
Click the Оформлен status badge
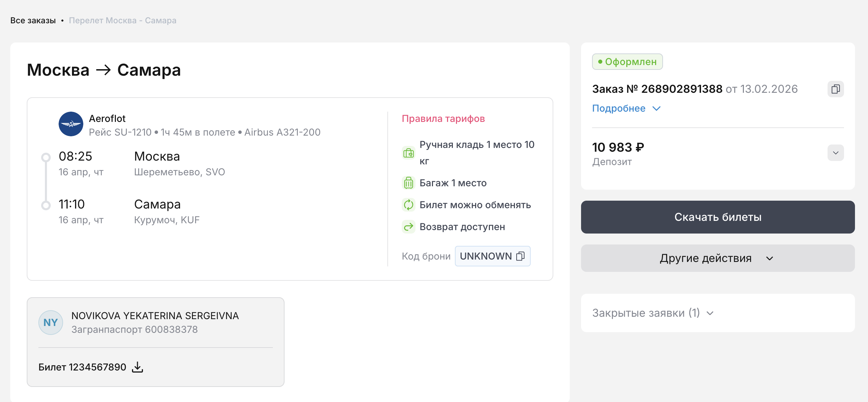[627, 62]
